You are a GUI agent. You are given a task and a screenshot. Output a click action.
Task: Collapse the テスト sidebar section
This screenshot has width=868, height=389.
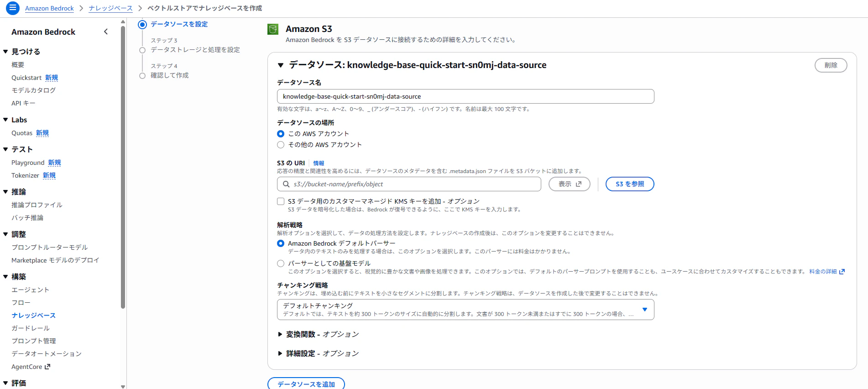5,149
